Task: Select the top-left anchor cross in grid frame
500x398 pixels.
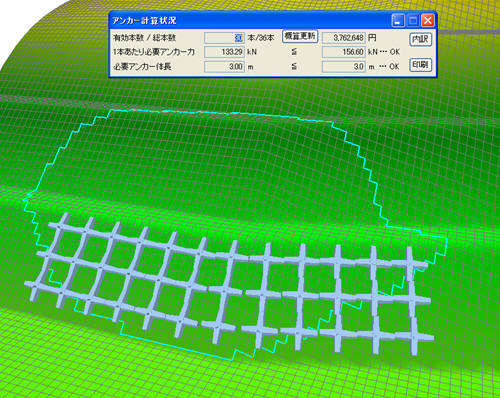Action: click(59, 227)
